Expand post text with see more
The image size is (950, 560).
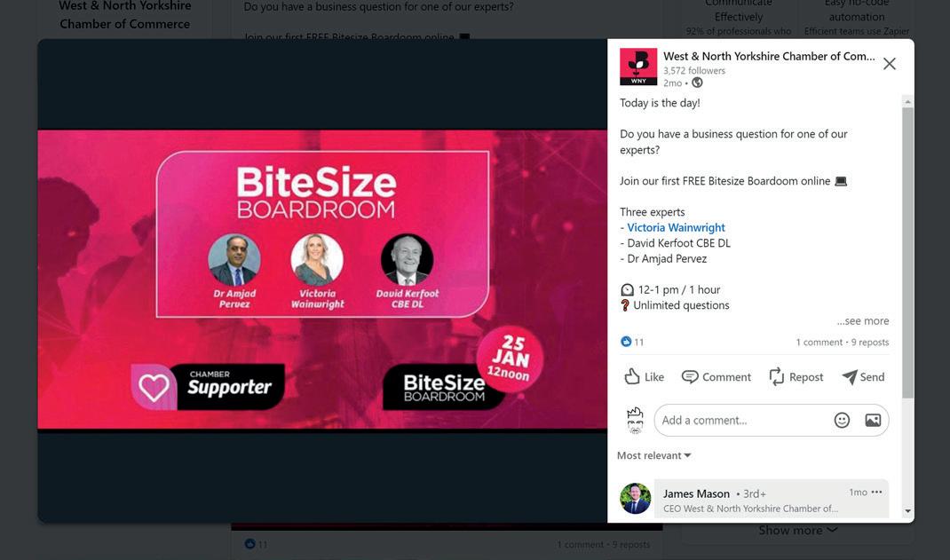coord(863,321)
